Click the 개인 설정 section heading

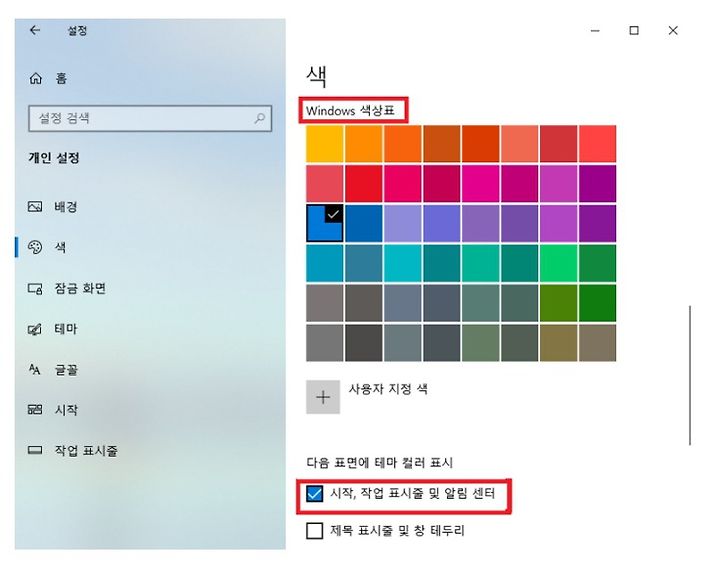click(54, 158)
